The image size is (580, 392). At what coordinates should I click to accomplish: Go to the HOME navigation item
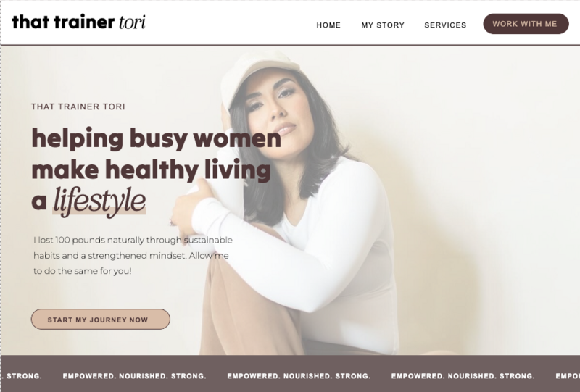[328, 25]
